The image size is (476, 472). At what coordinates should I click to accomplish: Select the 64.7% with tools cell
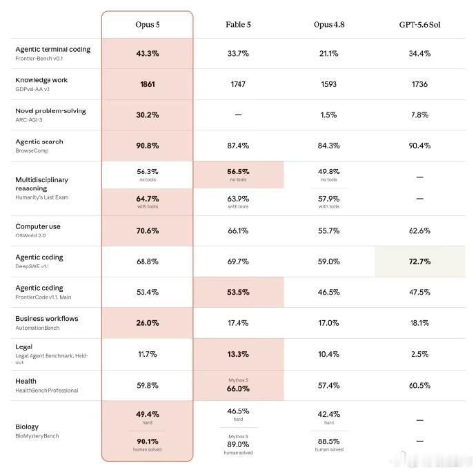[148, 201]
